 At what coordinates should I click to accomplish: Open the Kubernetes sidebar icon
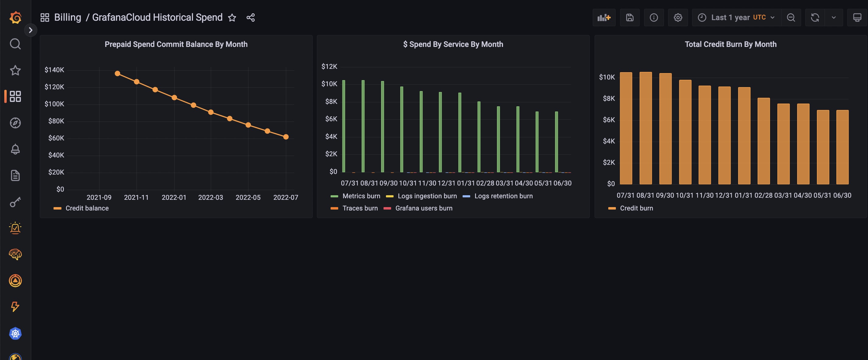pos(15,333)
